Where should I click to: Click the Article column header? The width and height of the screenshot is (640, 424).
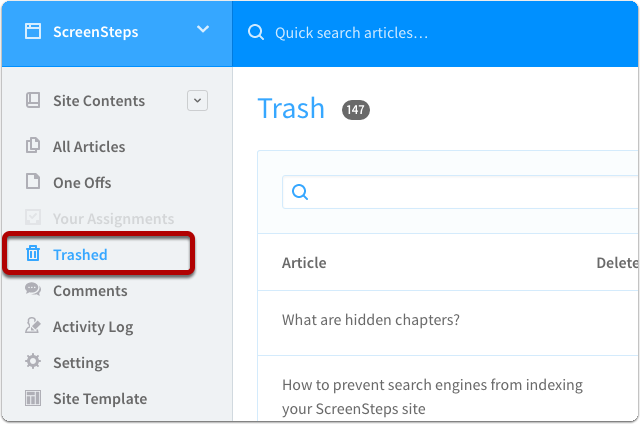pyautogui.click(x=304, y=263)
